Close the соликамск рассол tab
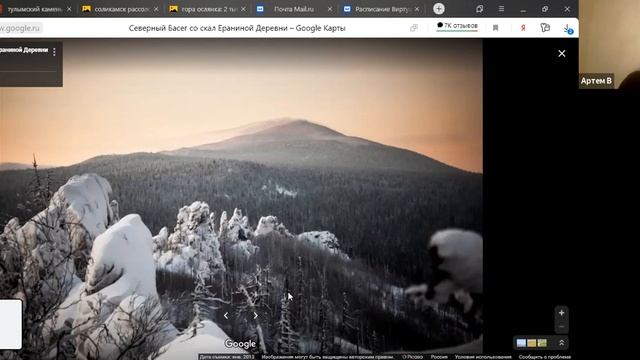Viewport: 640px width, 360px height. pos(156,9)
